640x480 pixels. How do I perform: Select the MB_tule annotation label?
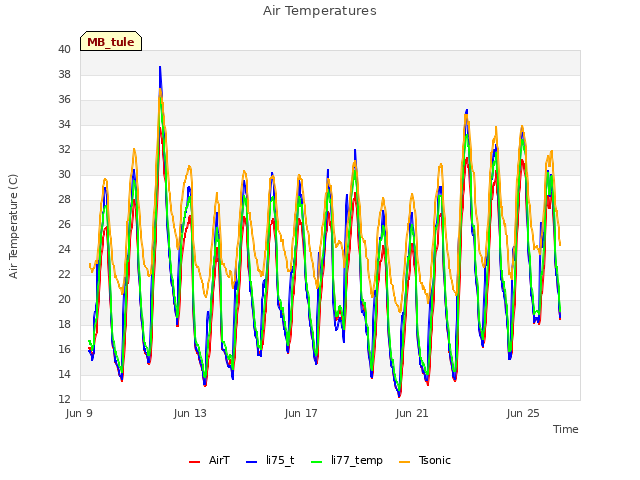tap(111, 41)
